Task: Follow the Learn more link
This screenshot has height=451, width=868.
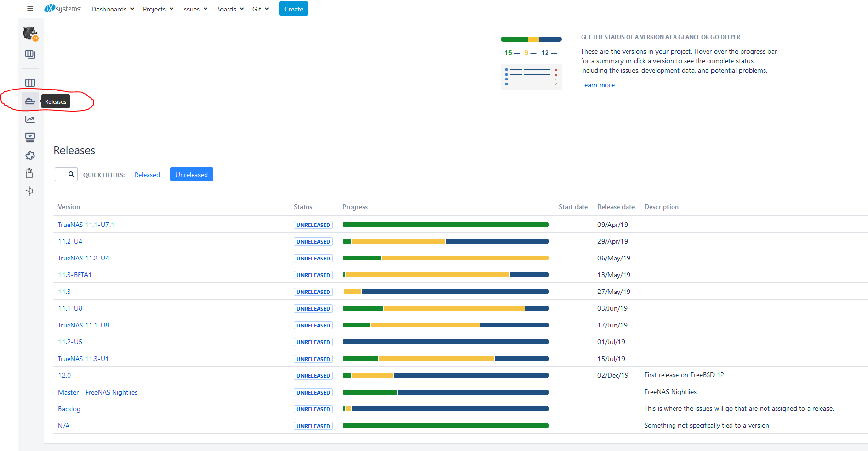Action: 598,85
